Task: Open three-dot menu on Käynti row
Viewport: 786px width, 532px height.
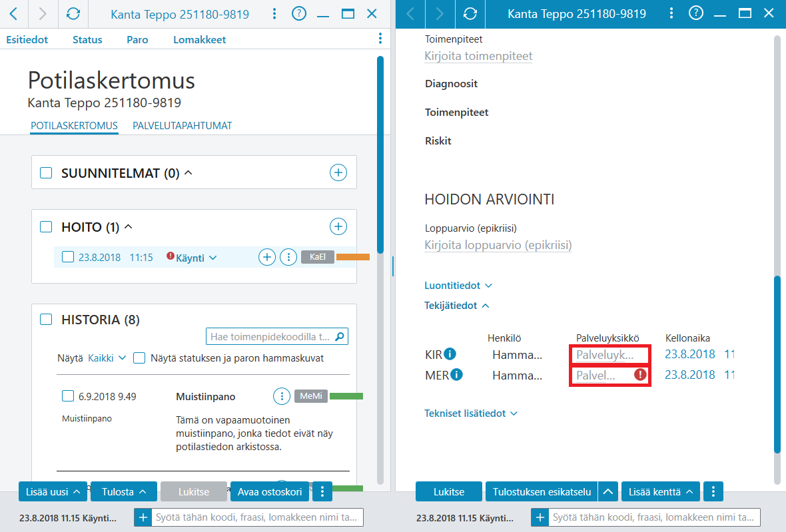Action: (288, 258)
